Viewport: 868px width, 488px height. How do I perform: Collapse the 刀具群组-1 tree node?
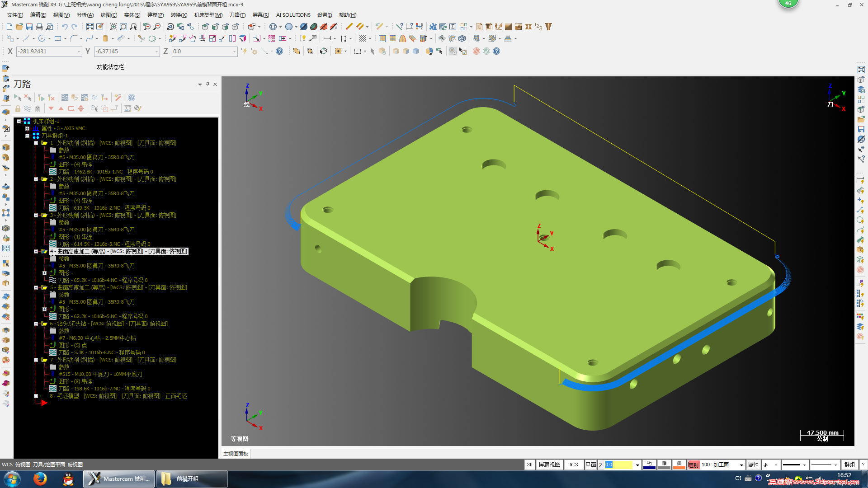pos(28,136)
